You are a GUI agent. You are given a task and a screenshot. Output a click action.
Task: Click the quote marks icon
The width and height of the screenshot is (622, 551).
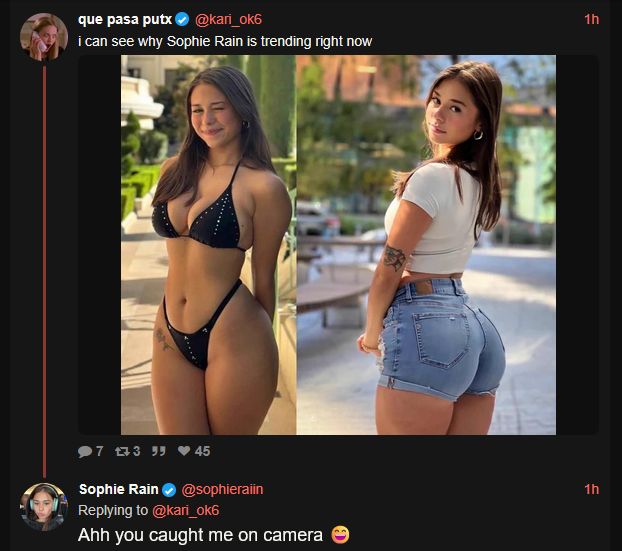coord(158,451)
